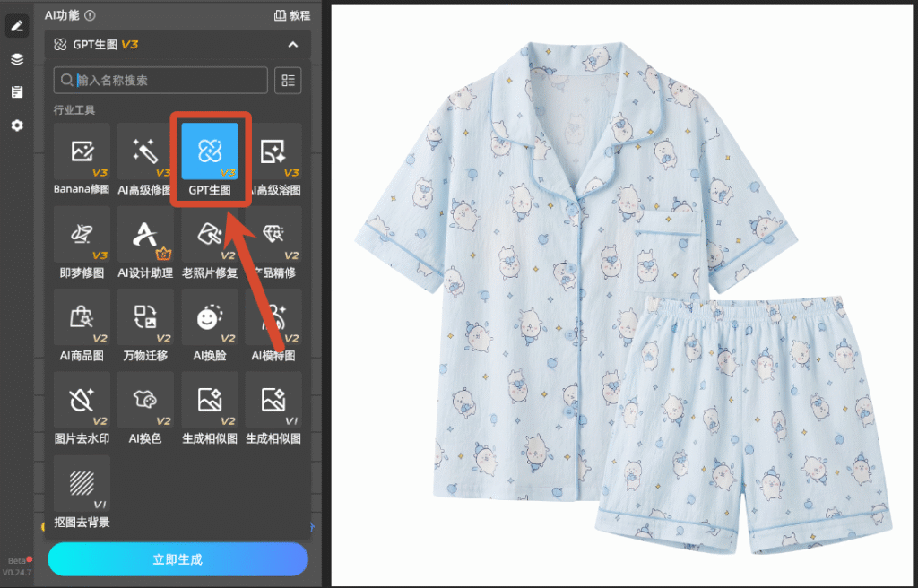Collapse the GPT生图 dropdown chevron

pyautogui.click(x=293, y=45)
